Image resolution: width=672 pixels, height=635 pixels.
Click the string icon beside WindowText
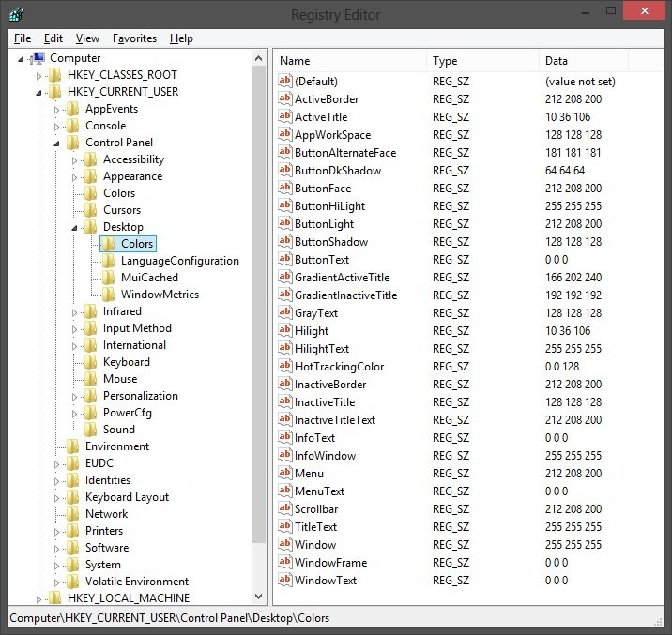pyautogui.click(x=285, y=580)
